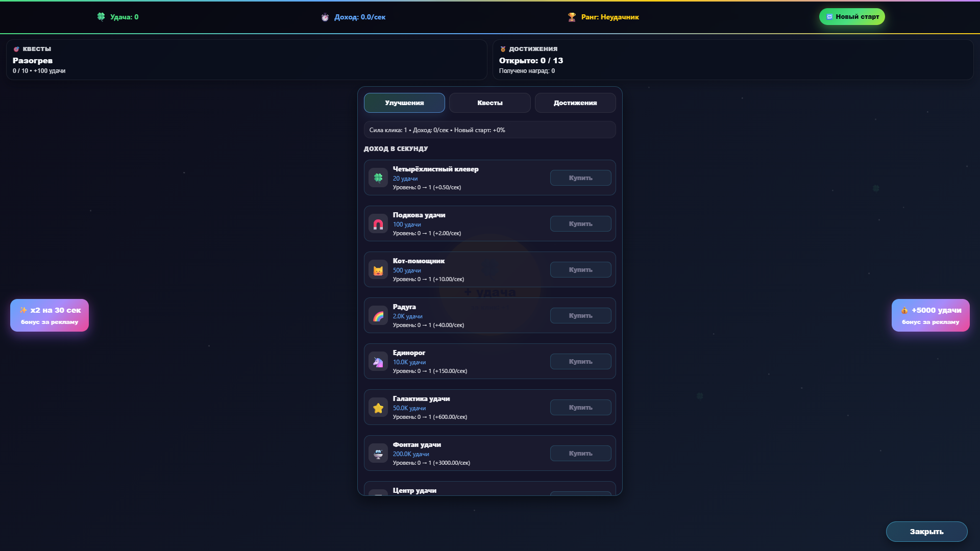
Task: Click the four-leaf clover upgrade icon
Action: pos(378,178)
